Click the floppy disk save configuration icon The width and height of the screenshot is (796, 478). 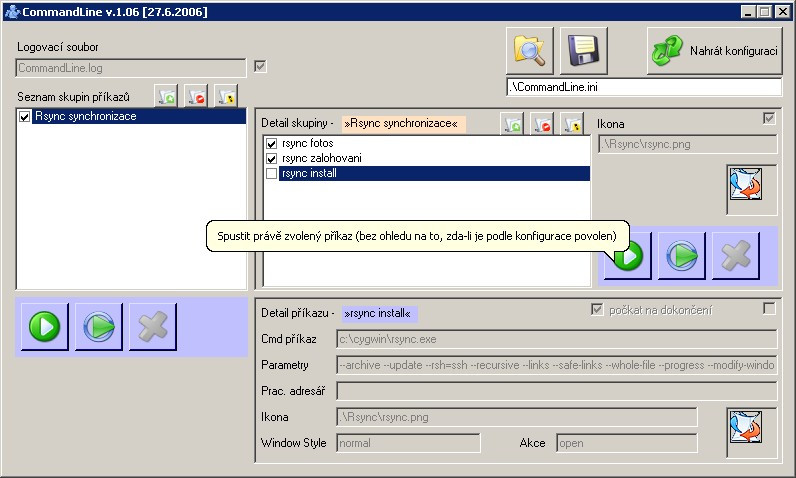tap(583, 51)
